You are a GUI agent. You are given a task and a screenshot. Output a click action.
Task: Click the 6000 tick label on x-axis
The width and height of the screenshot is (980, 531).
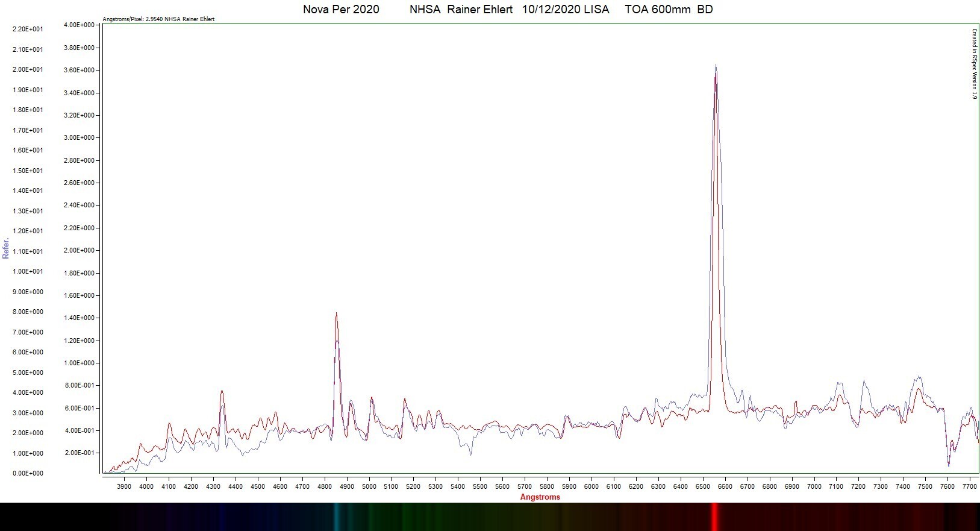click(x=591, y=486)
